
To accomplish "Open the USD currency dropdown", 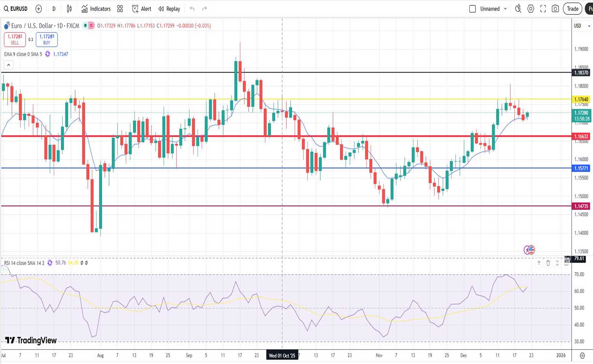I will pyautogui.click(x=582, y=26).
